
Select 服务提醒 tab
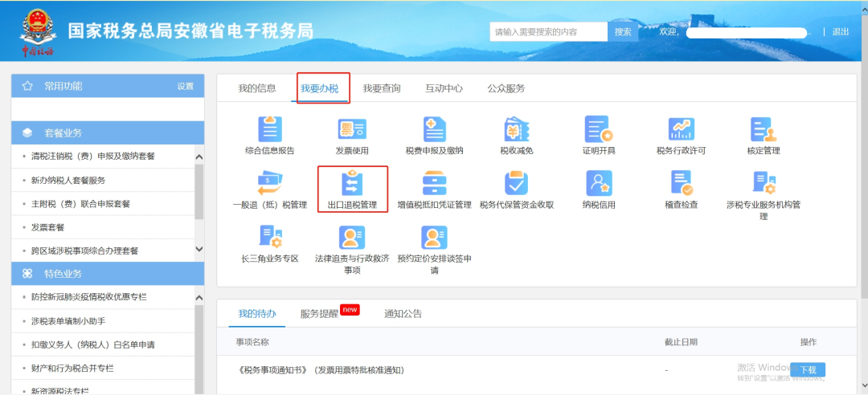(x=319, y=314)
